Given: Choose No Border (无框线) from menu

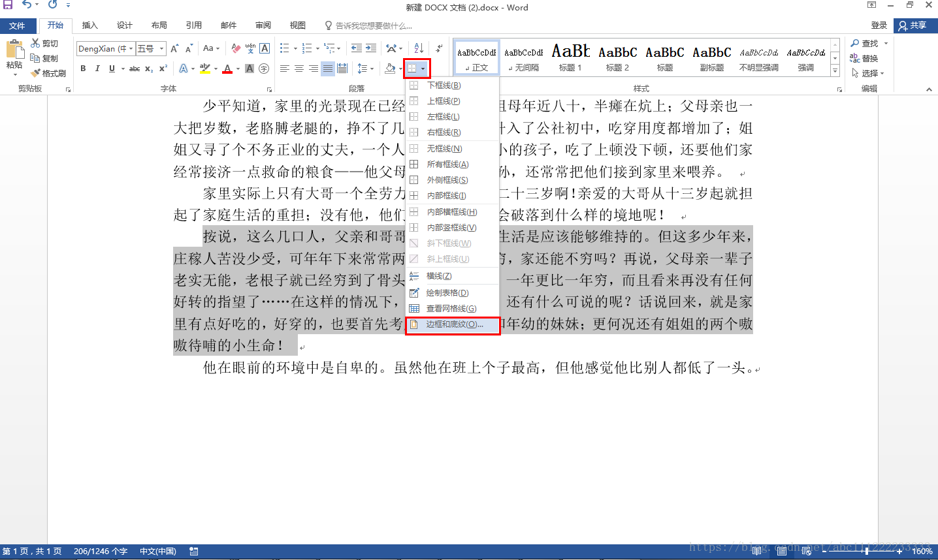Looking at the screenshot, I should (x=452, y=149).
